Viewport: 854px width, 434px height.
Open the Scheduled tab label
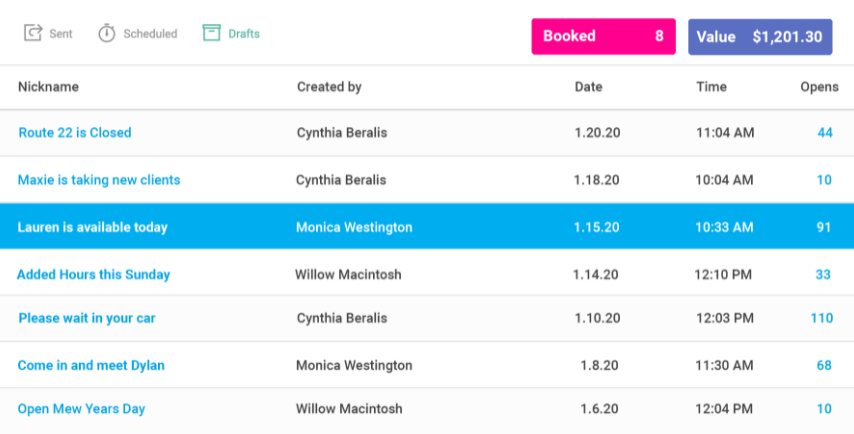click(150, 34)
